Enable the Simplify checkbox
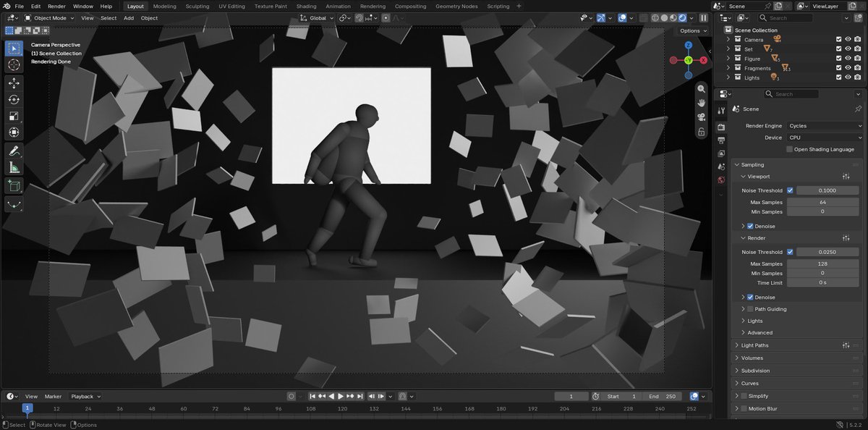Image resolution: width=868 pixels, height=430 pixels. 744,396
